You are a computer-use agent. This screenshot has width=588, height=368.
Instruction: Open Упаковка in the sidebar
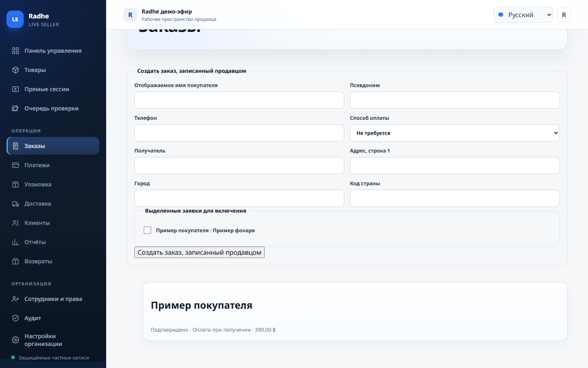[x=53, y=184]
